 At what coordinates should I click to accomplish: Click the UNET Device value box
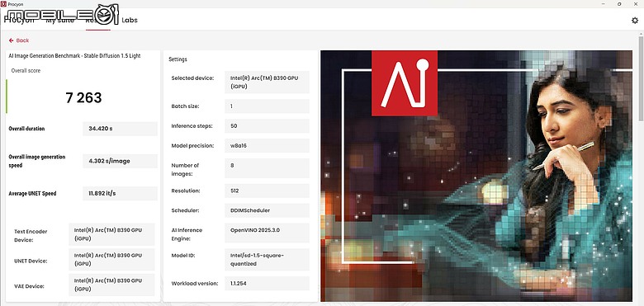[111, 260]
